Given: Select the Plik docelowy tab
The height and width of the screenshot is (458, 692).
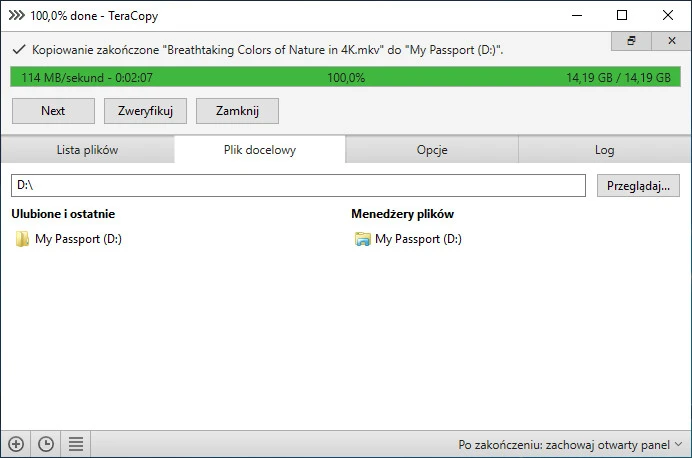Looking at the screenshot, I should (260, 150).
